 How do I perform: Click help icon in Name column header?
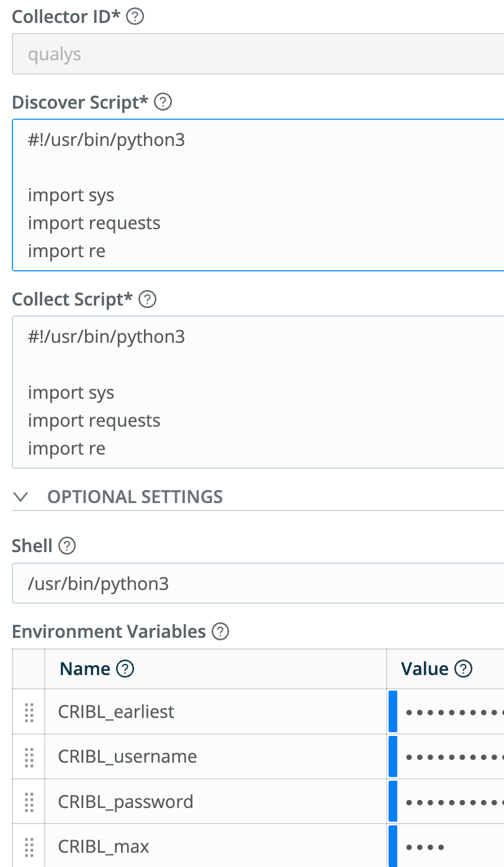[x=125, y=669]
